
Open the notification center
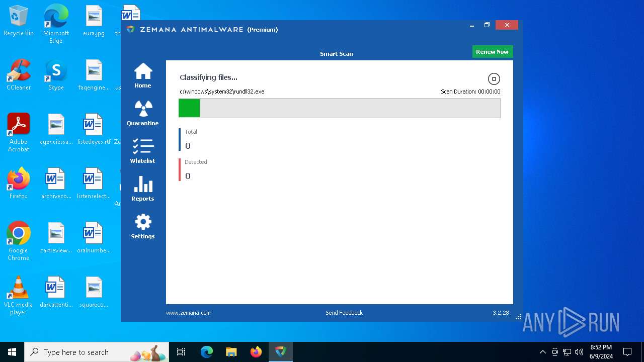click(627, 352)
